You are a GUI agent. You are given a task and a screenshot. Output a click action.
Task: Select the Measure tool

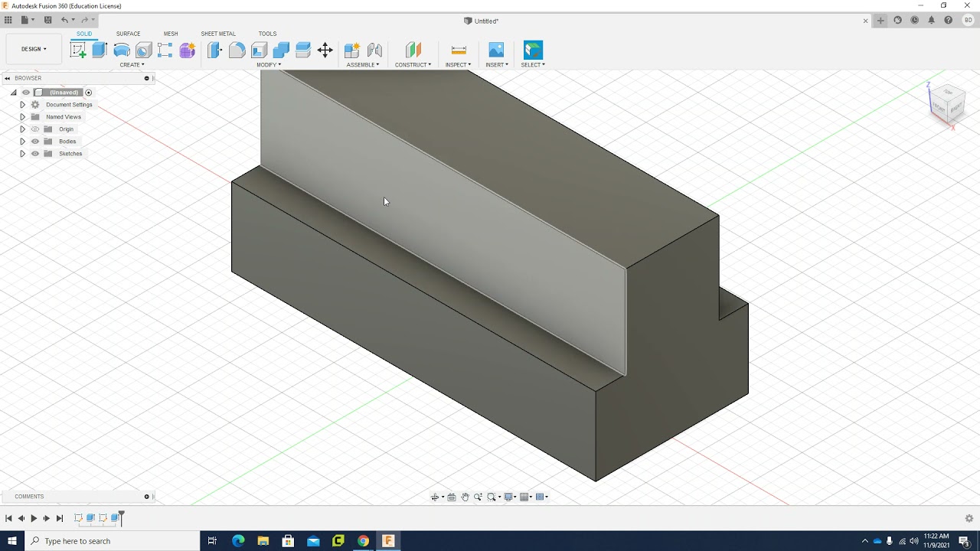pos(459,51)
